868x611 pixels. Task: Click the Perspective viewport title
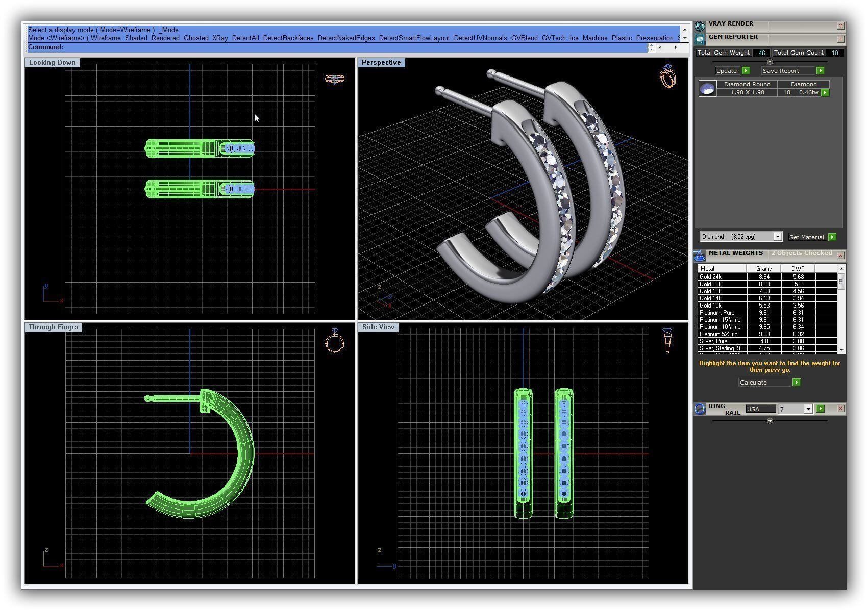point(381,63)
